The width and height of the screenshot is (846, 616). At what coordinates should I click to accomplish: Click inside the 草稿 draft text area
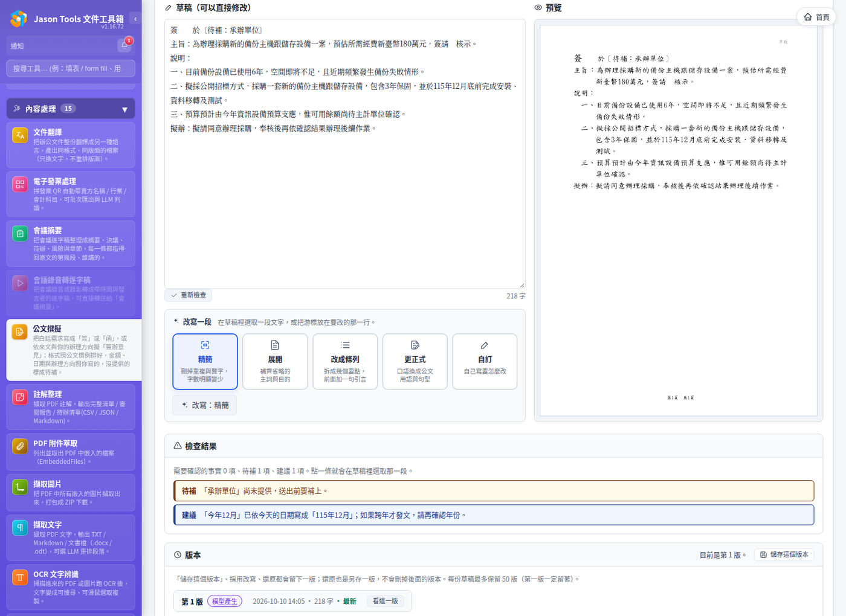(x=345, y=154)
